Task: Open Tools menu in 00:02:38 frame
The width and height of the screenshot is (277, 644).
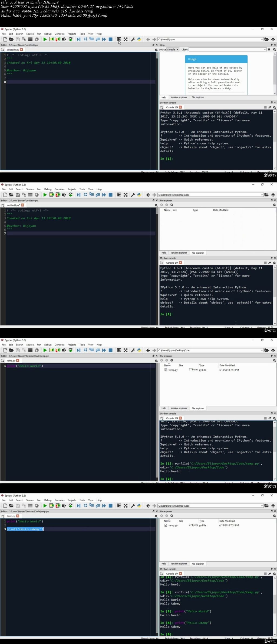Action: click(x=82, y=345)
